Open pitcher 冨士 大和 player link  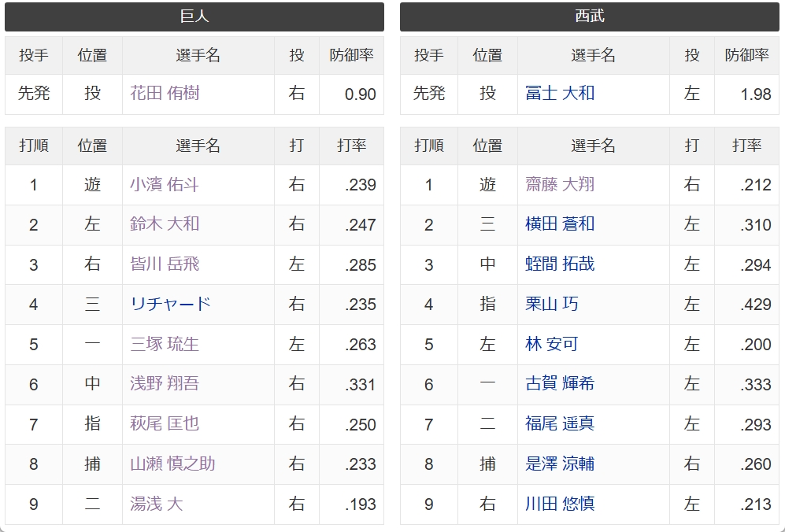[x=560, y=94]
